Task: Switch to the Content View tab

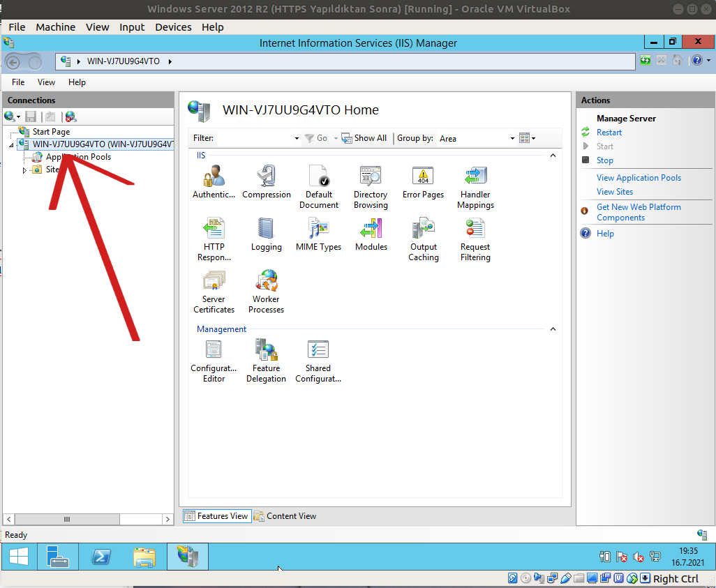Action: [x=285, y=516]
